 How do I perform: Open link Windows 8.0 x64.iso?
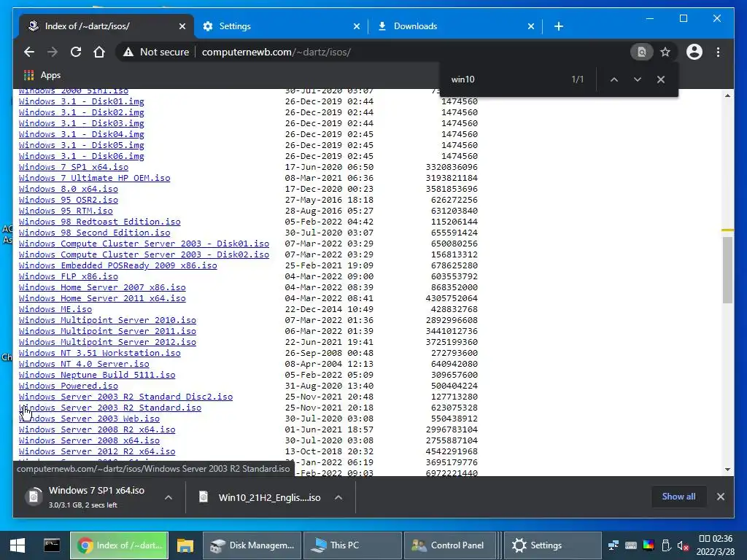[x=68, y=189]
